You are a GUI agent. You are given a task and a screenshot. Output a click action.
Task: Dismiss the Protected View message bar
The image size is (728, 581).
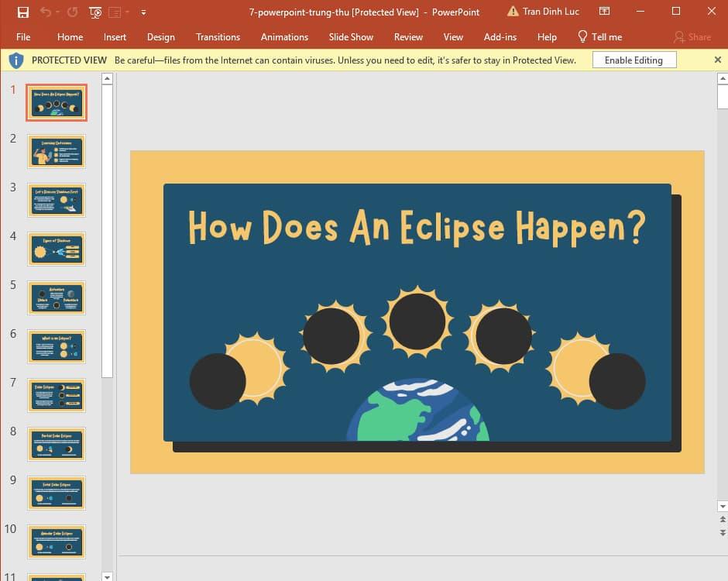click(x=716, y=60)
